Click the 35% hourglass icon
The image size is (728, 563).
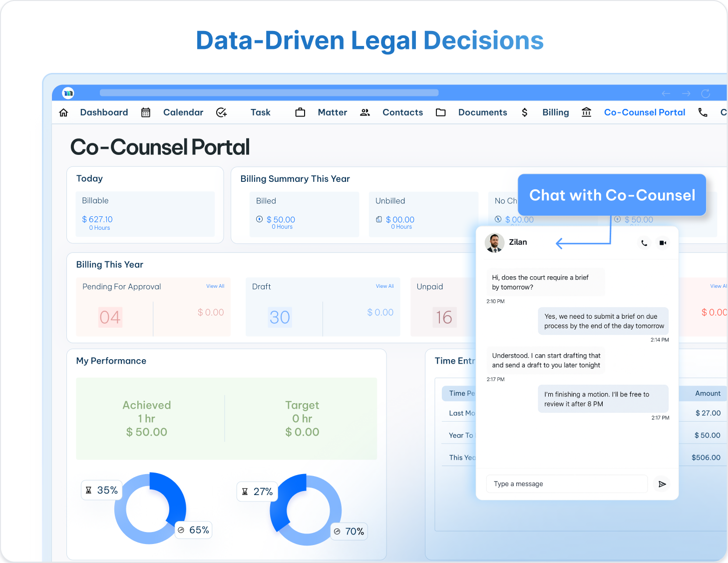(89, 491)
